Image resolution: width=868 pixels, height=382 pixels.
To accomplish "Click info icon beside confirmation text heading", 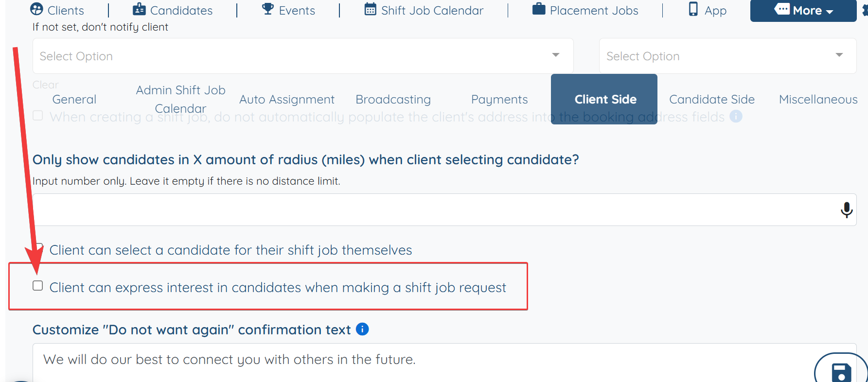I will [362, 329].
